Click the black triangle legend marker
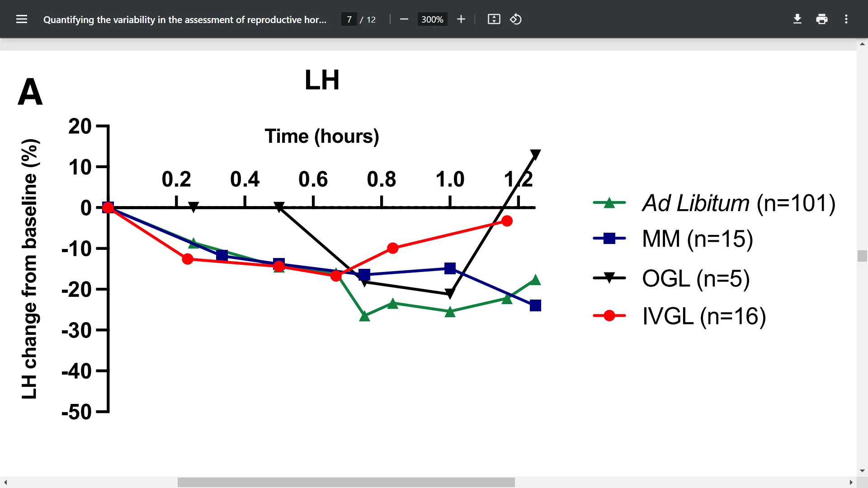 [x=609, y=277]
